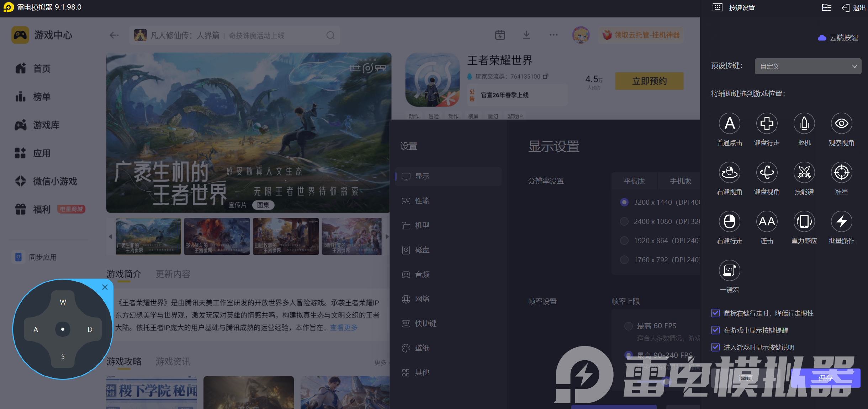
Task: Open the folder icon beside 退出
Action: [826, 7]
